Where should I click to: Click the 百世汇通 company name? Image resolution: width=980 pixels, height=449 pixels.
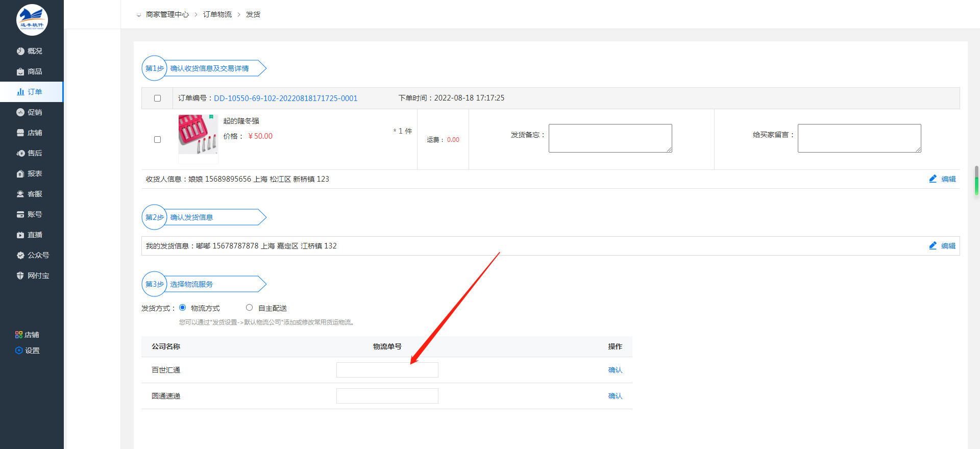tap(166, 370)
